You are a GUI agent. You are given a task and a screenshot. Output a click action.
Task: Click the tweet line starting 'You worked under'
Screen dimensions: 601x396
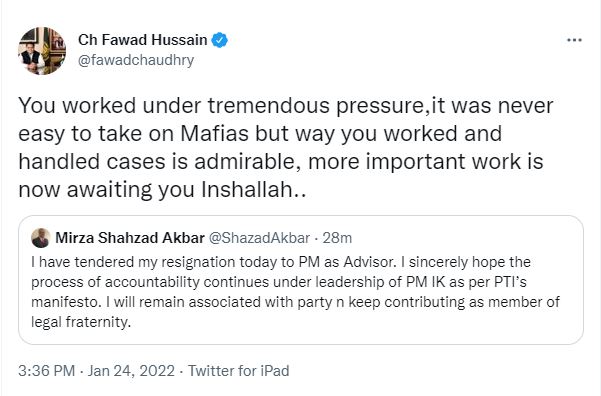coord(286,105)
